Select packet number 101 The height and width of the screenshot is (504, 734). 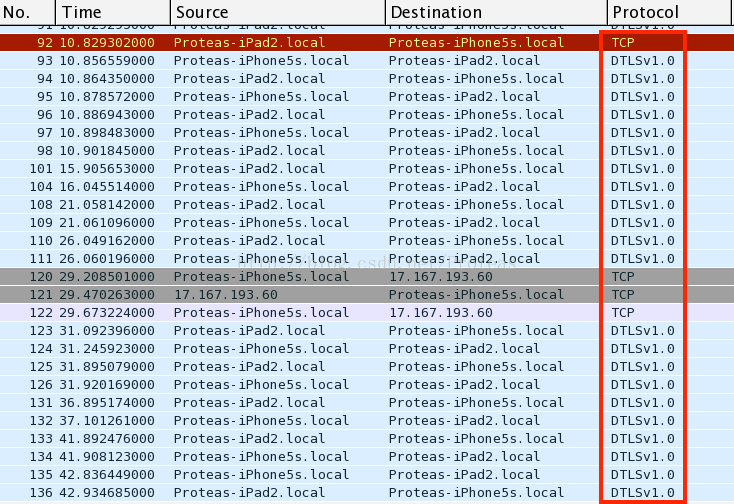click(x=367, y=168)
